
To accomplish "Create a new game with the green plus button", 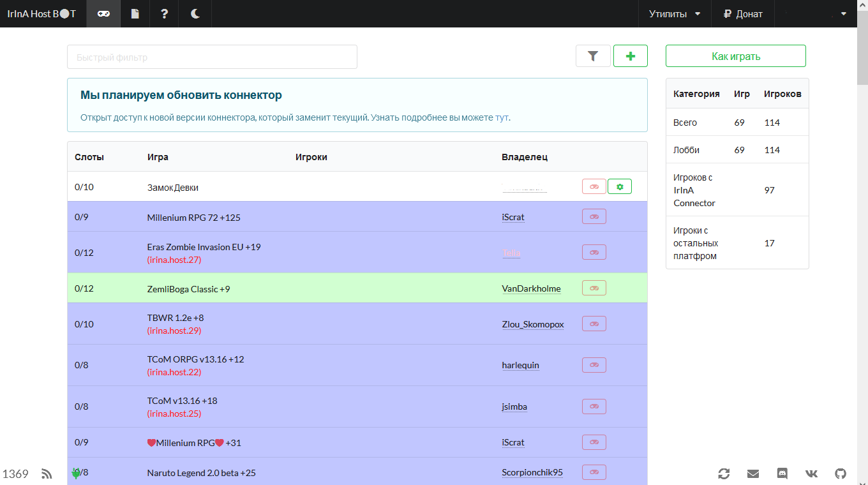I will pyautogui.click(x=631, y=56).
